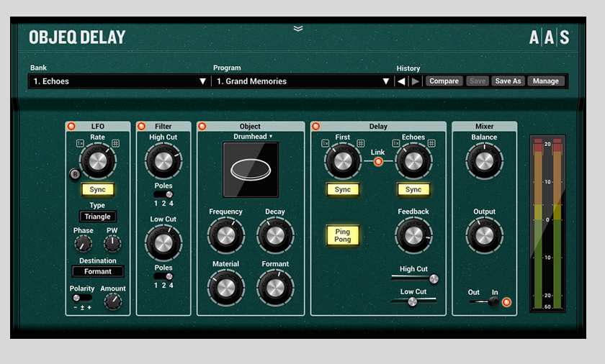The height and width of the screenshot is (364, 605).
Task: Click the LFO PW knob
Action: point(112,244)
